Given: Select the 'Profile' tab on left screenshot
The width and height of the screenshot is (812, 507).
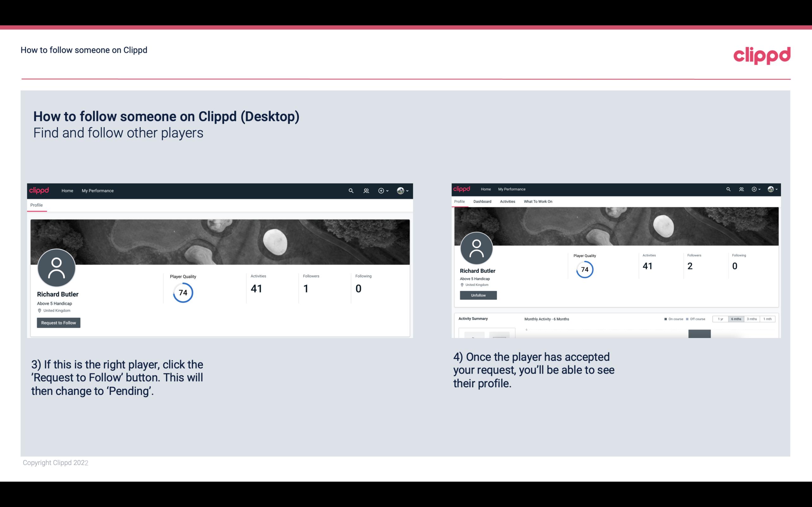Looking at the screenshot, I should click(36, 205).
